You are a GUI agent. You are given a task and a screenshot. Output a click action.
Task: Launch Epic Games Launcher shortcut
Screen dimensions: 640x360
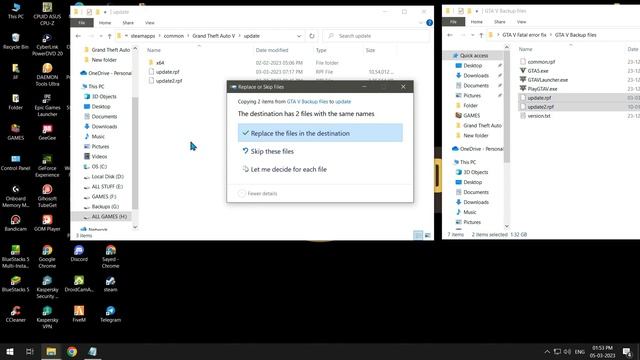47,105
